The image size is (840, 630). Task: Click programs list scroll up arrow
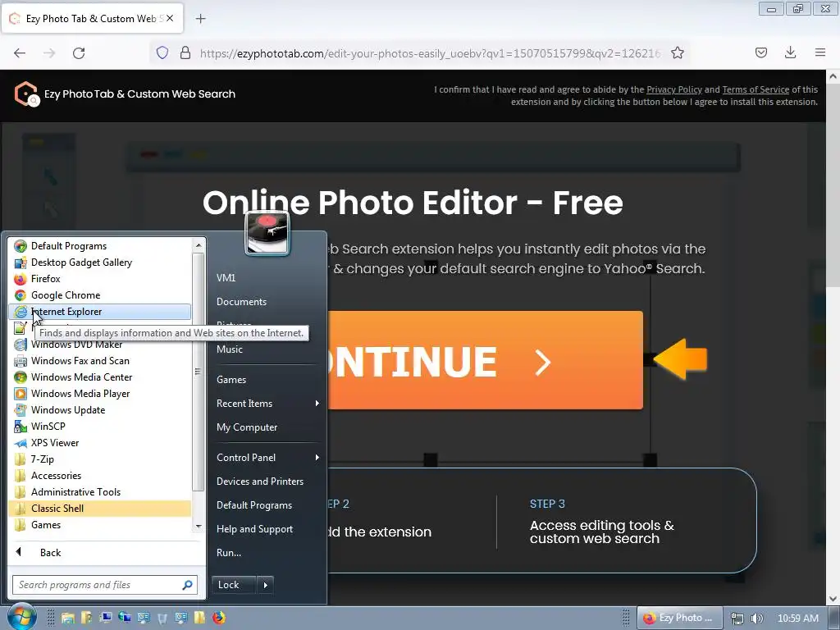[199, 245]
